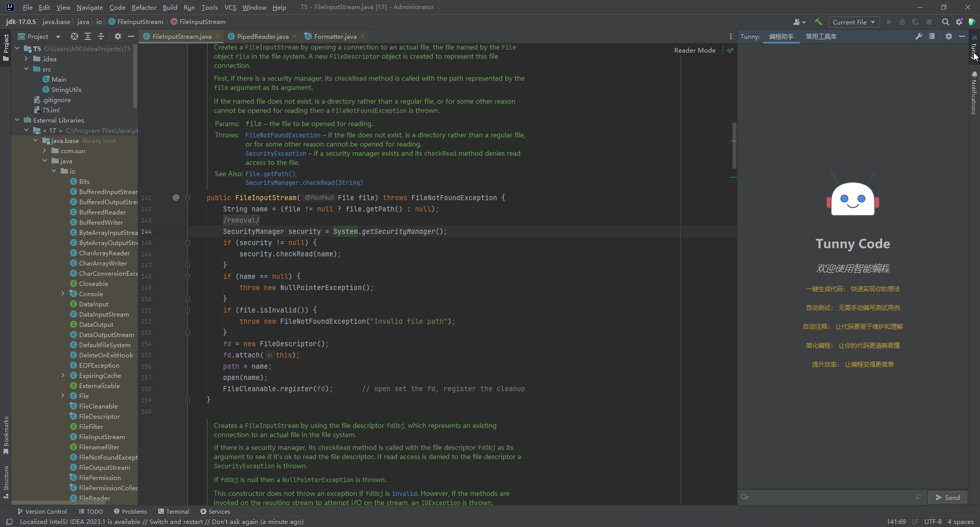
Task: Switch to PipedReader.java tab
Action: pos(262,36)
